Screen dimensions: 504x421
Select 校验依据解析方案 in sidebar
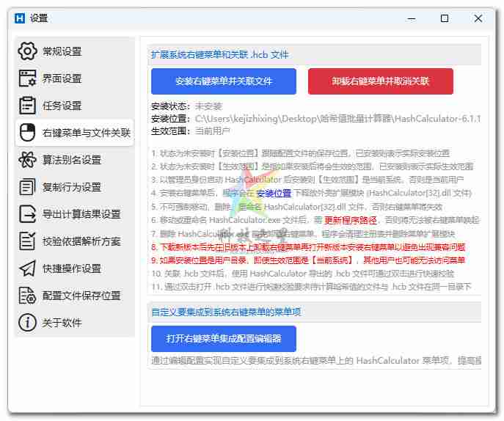76,241
